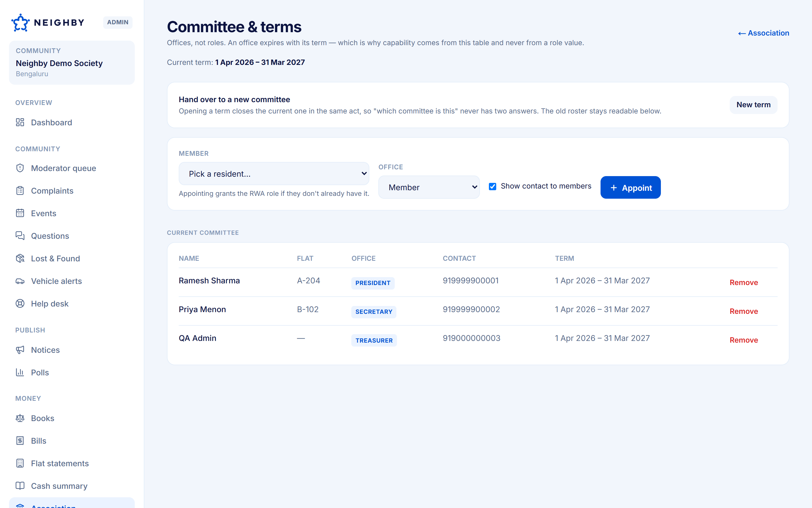Click the Neighby star logo icon
Viewport: 812px width, 508px height.
[x=21, y=23]
